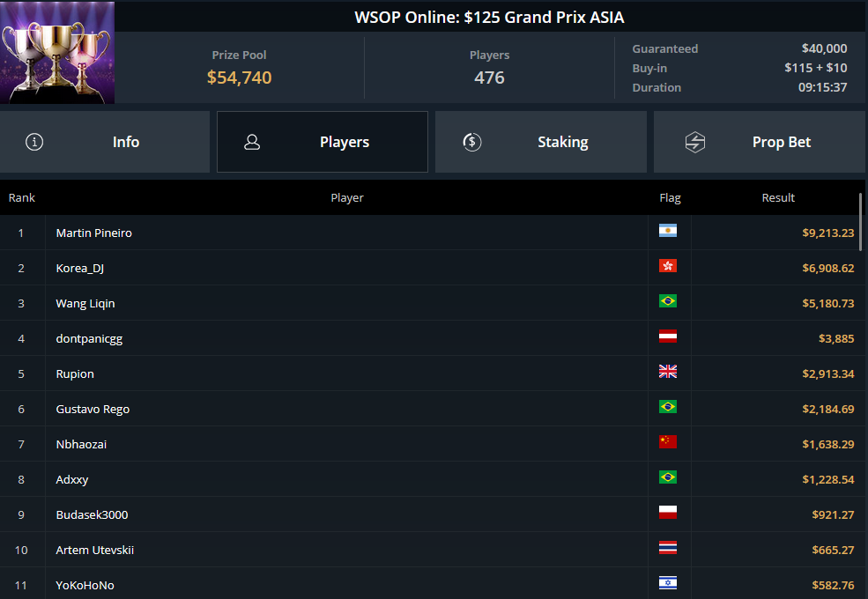
Task: Open the Staking tab
Action: pos(541,142)
